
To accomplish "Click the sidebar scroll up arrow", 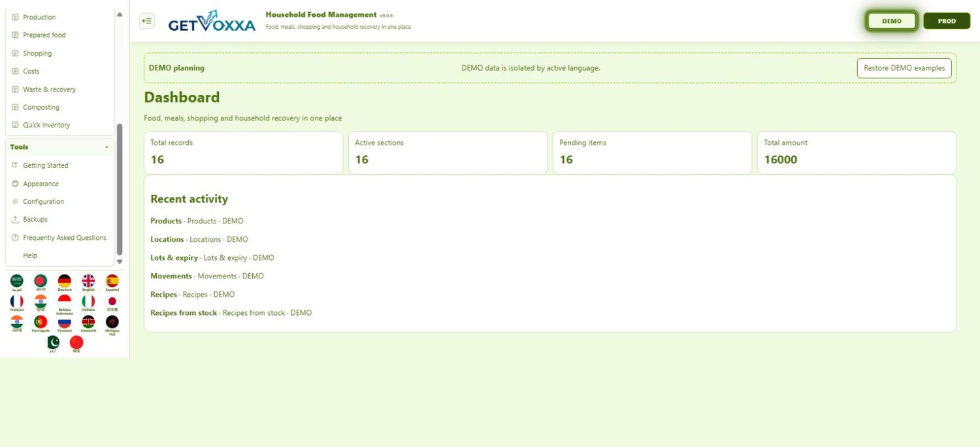I will point(119,14).
